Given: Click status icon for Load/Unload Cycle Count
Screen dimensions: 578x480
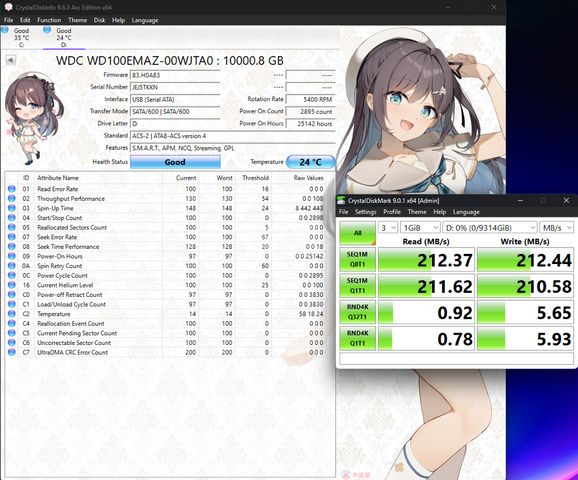Looking at the screenshot, I should click(11, 304).
